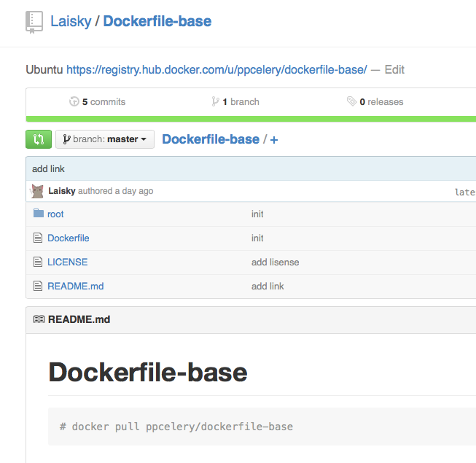Open the Docker registry hub URL
The height and width of the screenshot is (463, 476).
[x=216, y=70]
